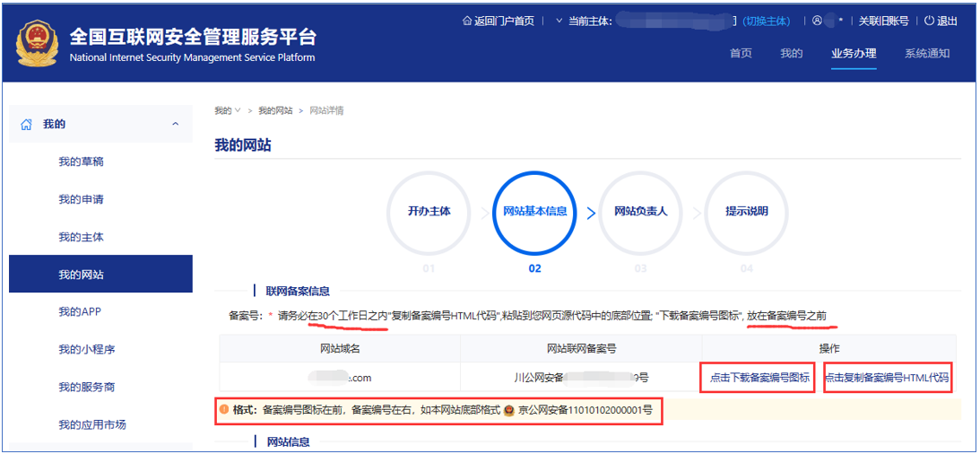Select the 网站负责人 step circle

tap(640, 213)
